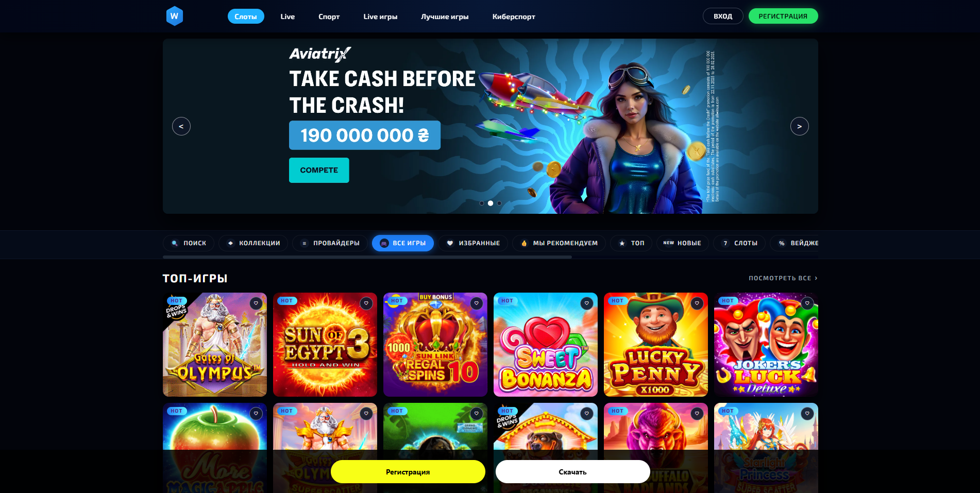Click the COMPETE banner button
This screenshot has height=493, width=980.
[x=319, y=170]
